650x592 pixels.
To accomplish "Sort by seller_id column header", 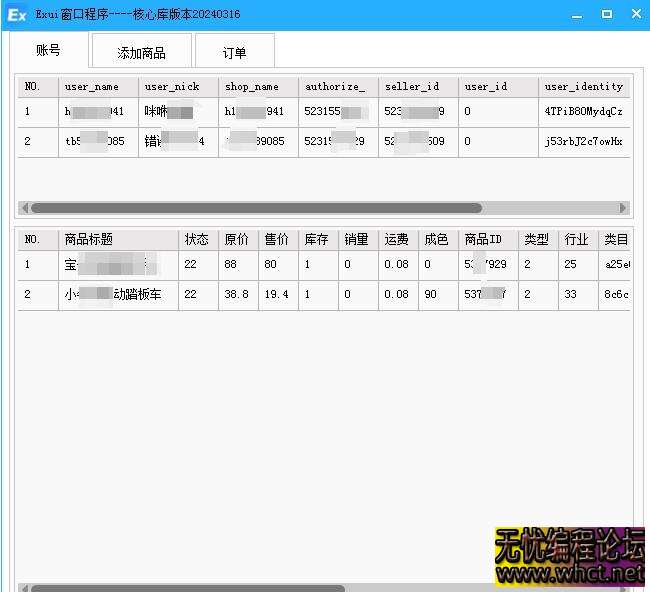I will click(x=412, y=87).
